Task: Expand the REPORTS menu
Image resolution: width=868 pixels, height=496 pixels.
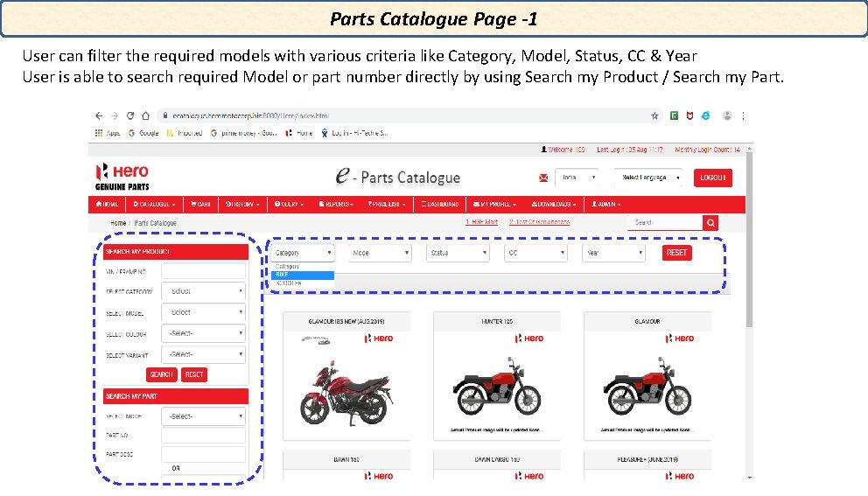Action: 336,205
